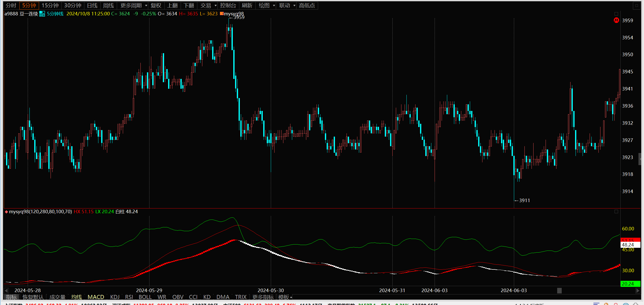Click the cyan grid icon beside 豆一连续
The width and height of the screenshot is (644, 305).
[42, 14]
